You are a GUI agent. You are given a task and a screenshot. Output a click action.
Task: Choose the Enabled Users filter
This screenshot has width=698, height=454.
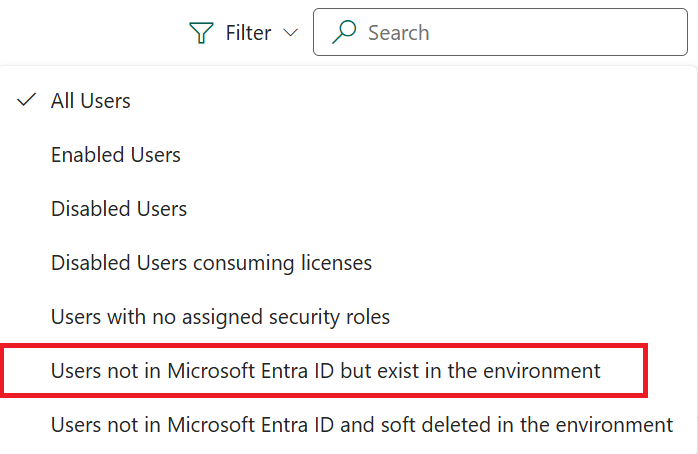tap(116, 155)
